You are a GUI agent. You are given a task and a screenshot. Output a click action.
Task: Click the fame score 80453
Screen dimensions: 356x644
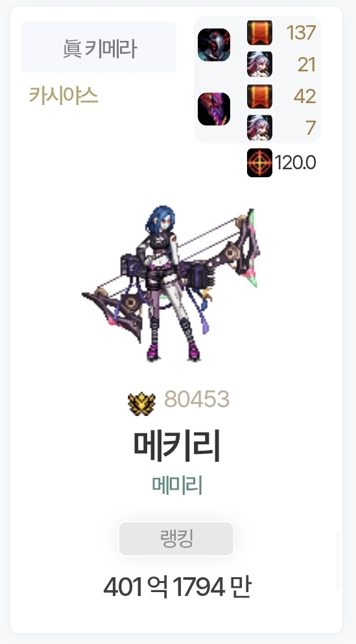tap(196, 400)
